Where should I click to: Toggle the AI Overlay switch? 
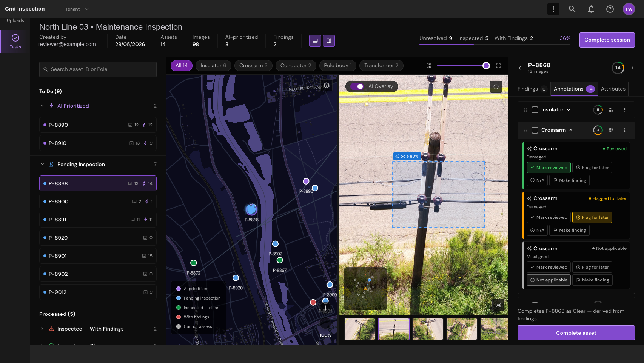point(357,86)
